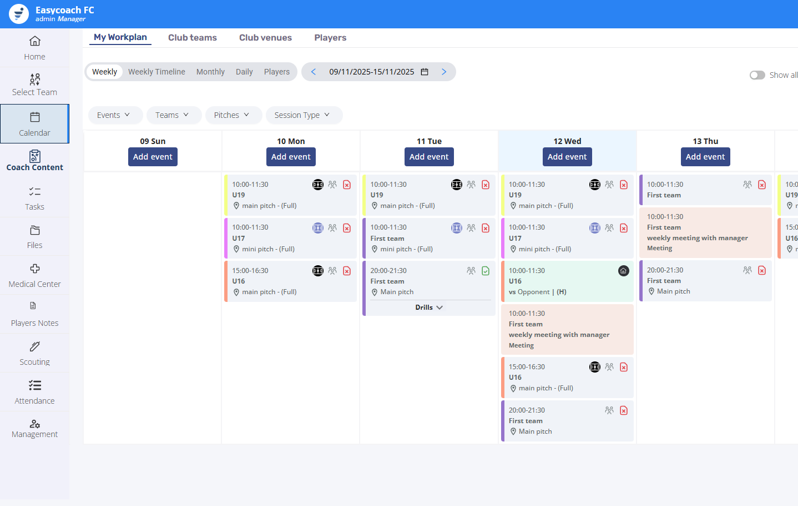798x506 pixels.
Task: Open attendance icon on Thursday 10:00 First team
Action: click(x=747, y=185)
